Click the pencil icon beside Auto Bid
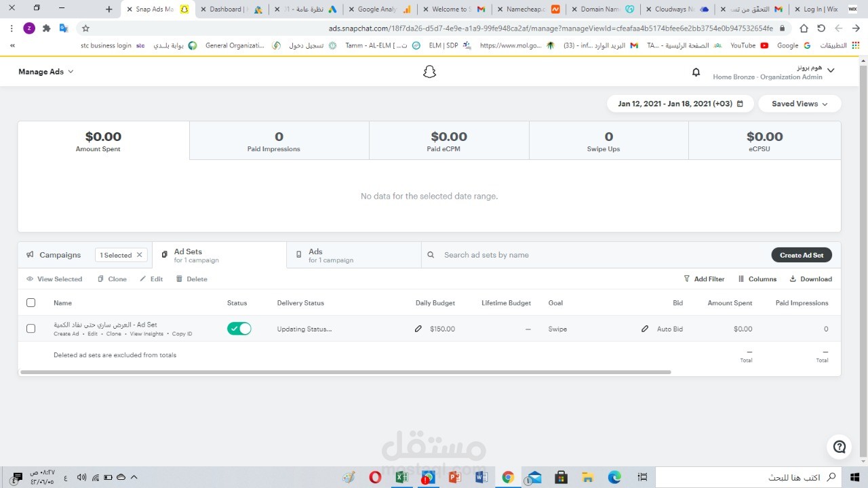The width and height of the screenshot is (868, 488). [645, 329]
